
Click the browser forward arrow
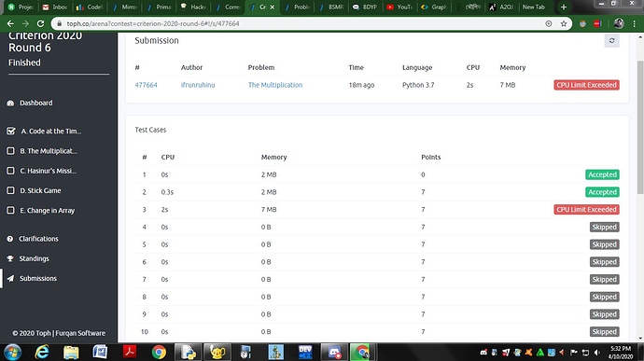(25, 24)
